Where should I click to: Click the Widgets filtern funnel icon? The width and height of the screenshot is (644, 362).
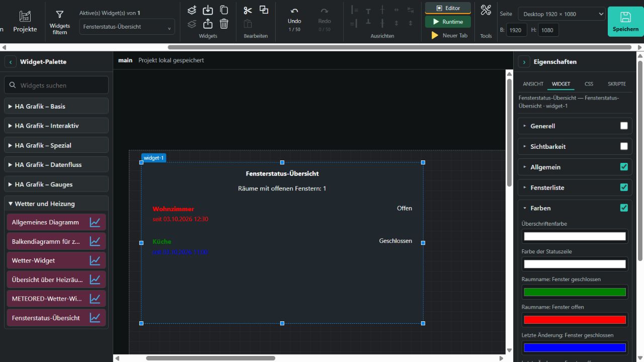[59, 15]
